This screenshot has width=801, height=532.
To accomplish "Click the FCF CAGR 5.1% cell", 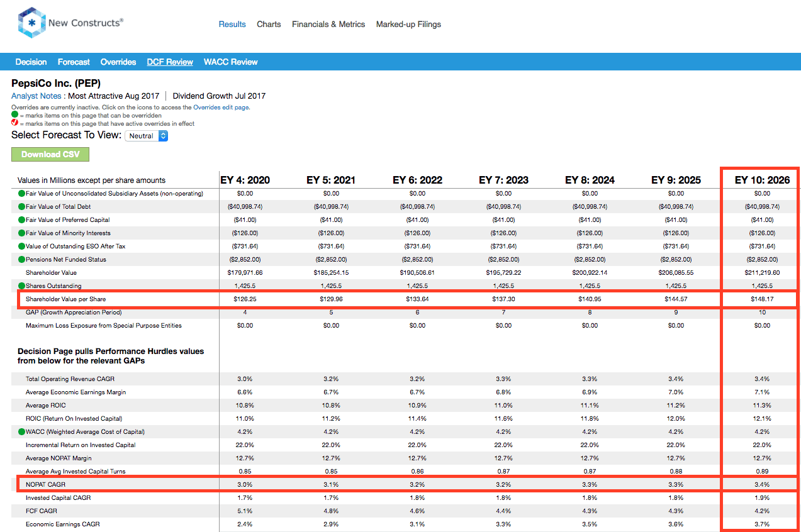I will (x=245, y=511).
